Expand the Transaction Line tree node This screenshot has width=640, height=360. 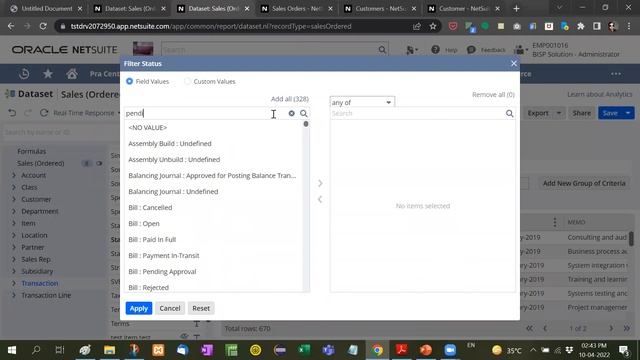click(14, 295)
